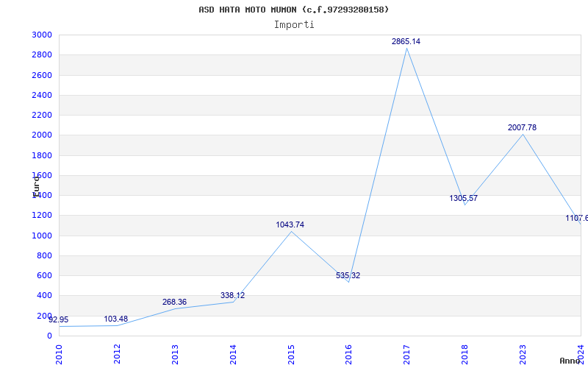
Task: Click the Anno axis label
Action: [570, 361]
